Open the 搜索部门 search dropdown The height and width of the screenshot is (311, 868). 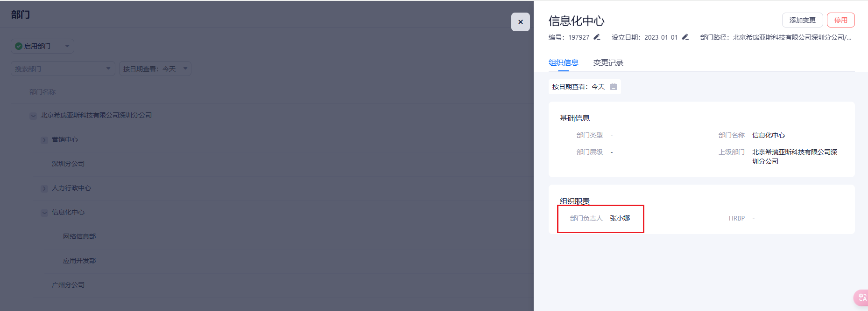pos(108,69)
